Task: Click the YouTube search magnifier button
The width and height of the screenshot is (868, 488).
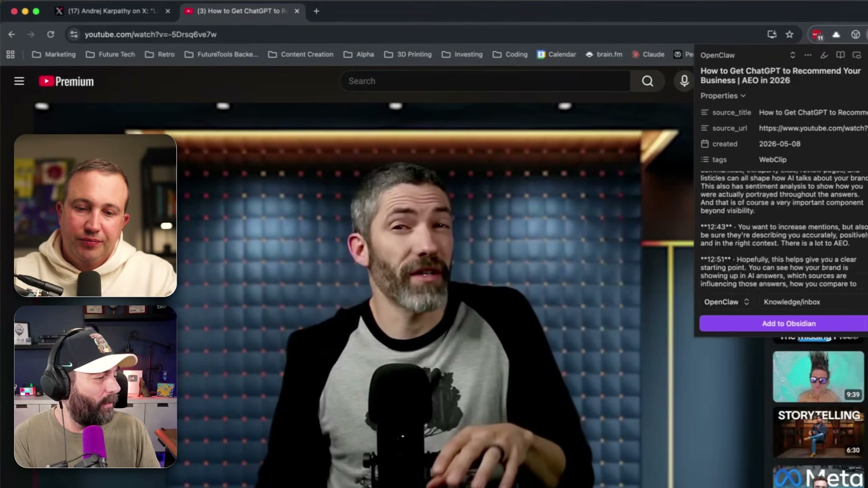Action: (x=647, y=81)
